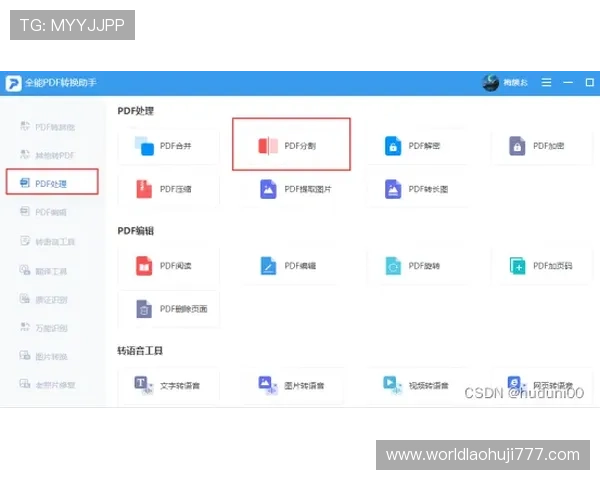Choose the PDF提取图片 tool

291,188
